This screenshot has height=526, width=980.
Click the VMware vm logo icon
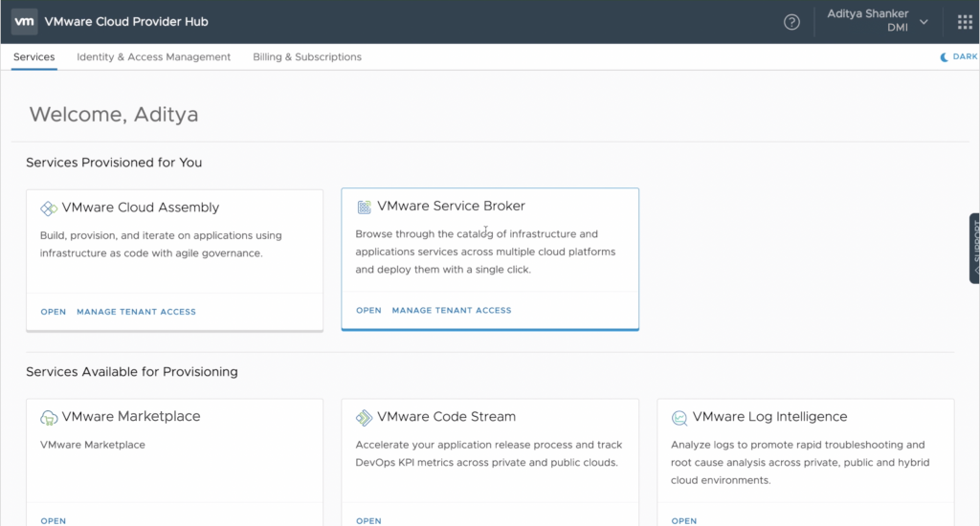click(25, 21)
